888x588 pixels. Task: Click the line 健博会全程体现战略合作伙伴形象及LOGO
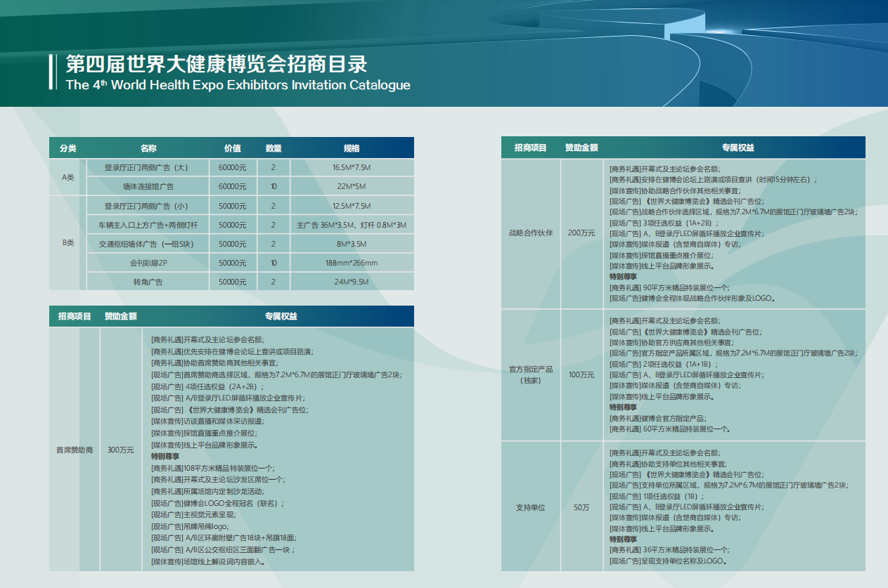pos(693,298)
